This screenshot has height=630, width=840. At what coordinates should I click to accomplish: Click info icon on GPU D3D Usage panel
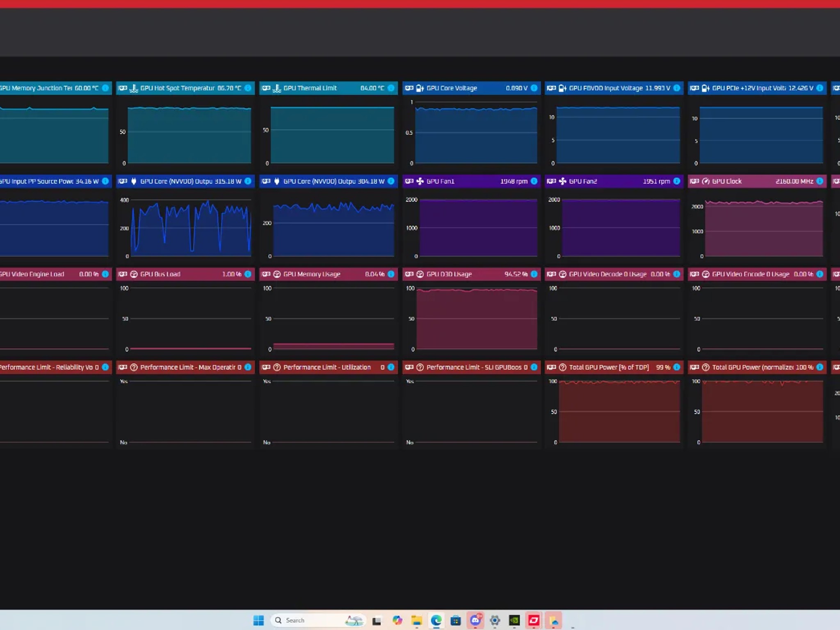534,274
